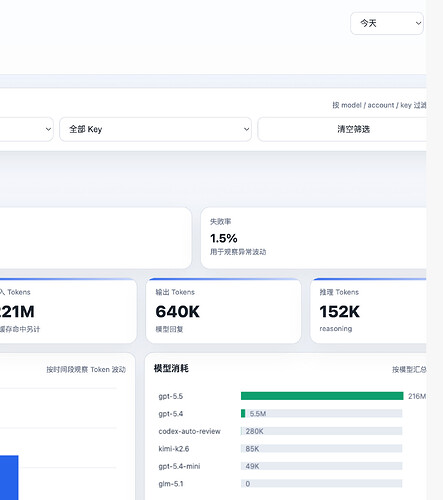Click the 模型回复 subtitle under 640K
Image resolution: width=443 pixels, height=500 pixels.
click(169, 329)
